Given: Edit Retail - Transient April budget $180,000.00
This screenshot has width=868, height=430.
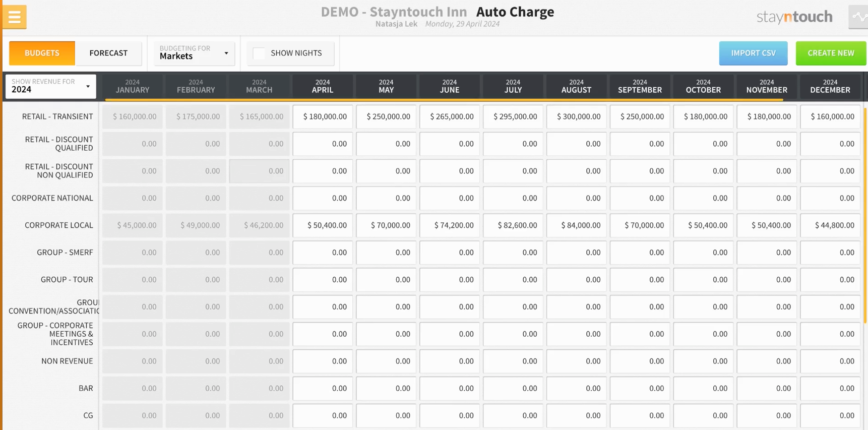Looking at the screenshot, I should pos(323,116).
